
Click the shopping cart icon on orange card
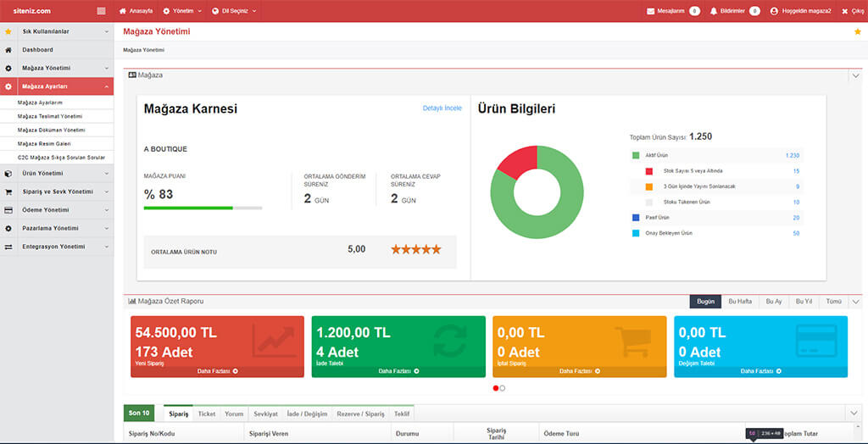[632, 341]
